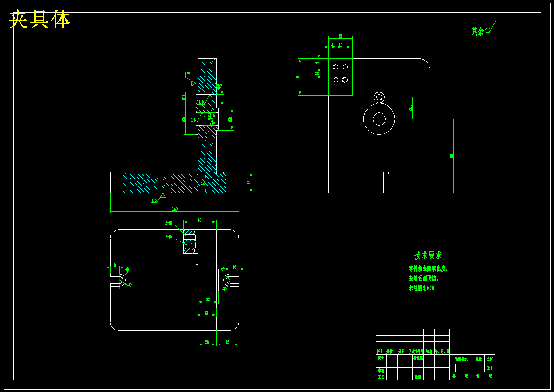Viewport: 554px width, 392px height.
Task: Click the '批准' title block cell
Action: (x=418, y=377)
